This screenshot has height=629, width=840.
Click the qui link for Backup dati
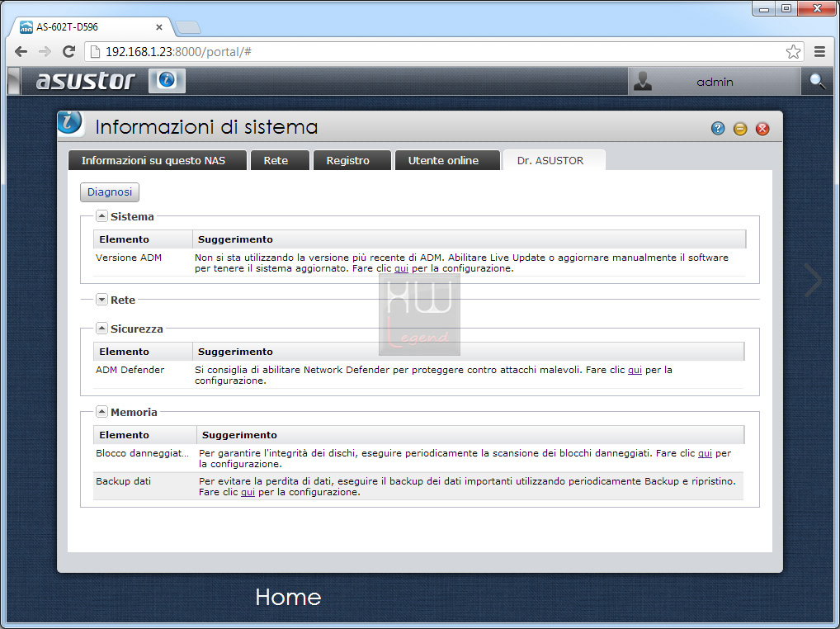tap(248, 492)
